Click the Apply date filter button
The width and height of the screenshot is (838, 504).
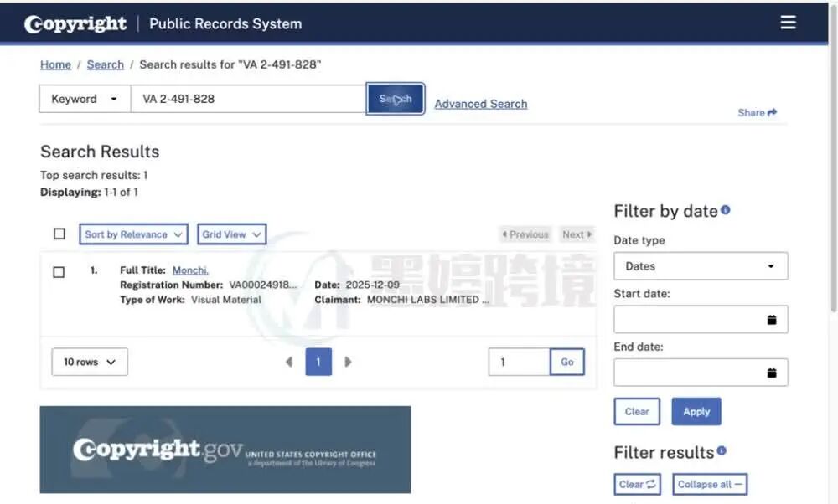click(696, 412)
